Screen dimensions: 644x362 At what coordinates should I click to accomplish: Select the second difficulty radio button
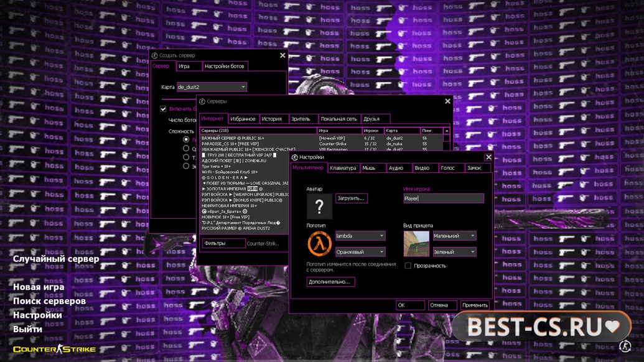point(186,148)
